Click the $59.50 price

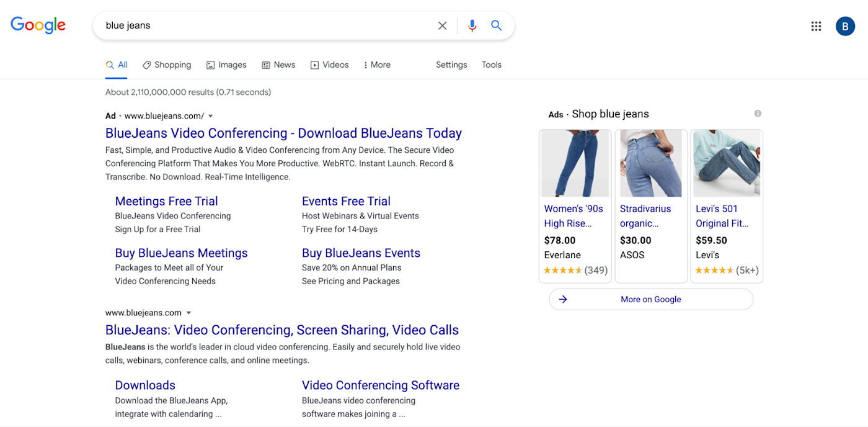click(711, 240)
